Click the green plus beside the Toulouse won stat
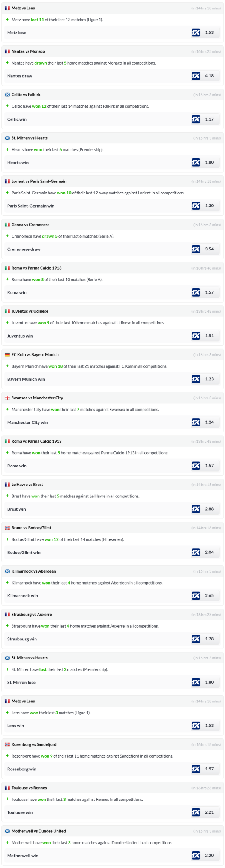 [7, 799]
